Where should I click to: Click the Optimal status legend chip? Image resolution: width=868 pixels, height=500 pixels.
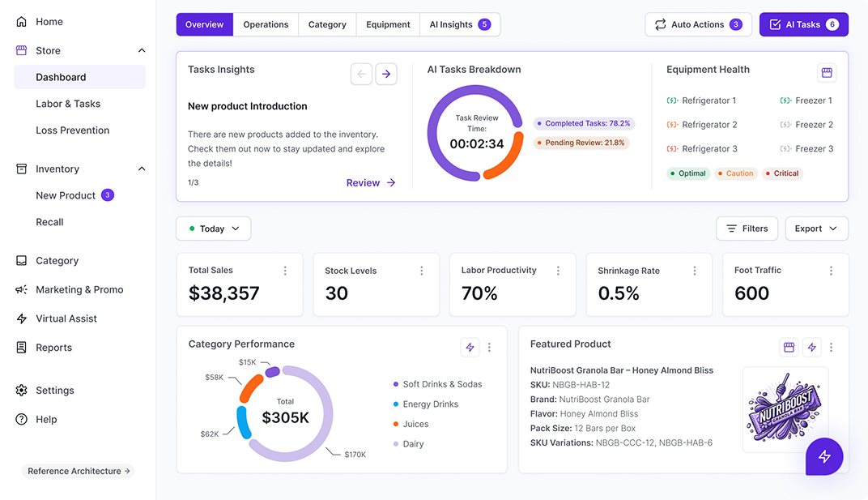(688, 173)
